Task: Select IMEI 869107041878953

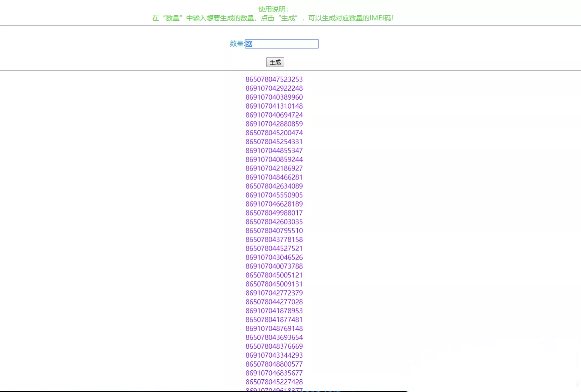Action: 274,311
